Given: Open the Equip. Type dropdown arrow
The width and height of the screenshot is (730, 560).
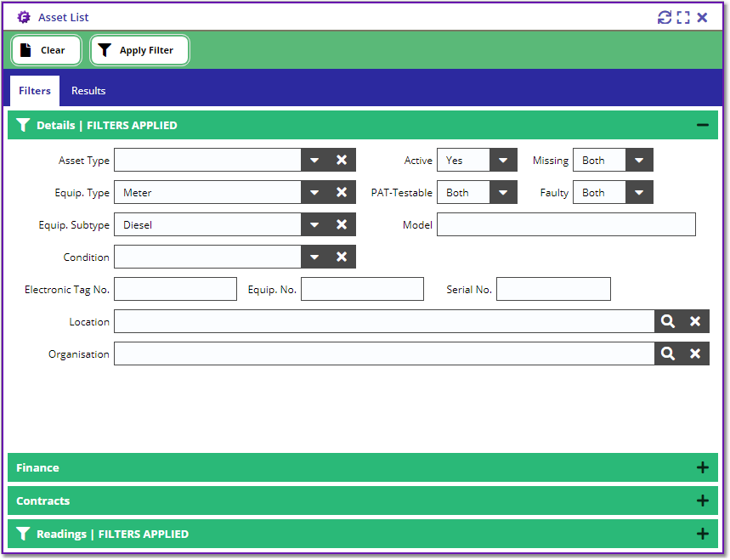Looking at the screenshot, I should (x=314, y=192).
